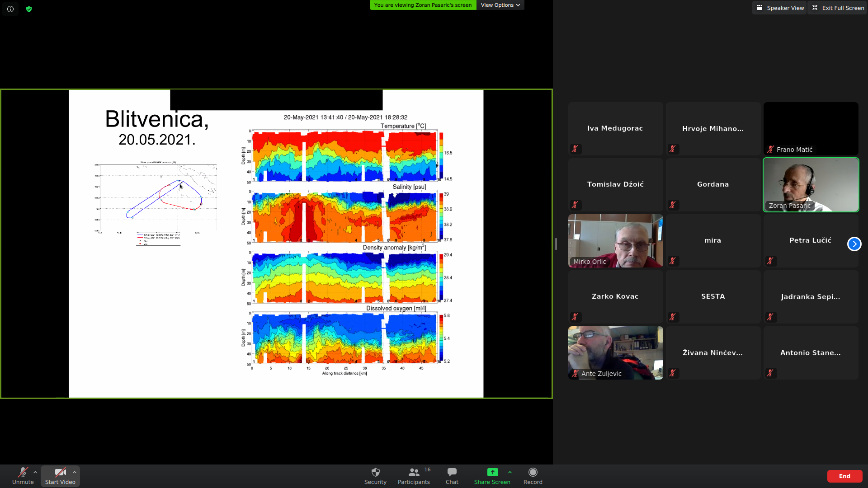
Task: Select Frano Matić's participant tile
Action: (811, 129)
